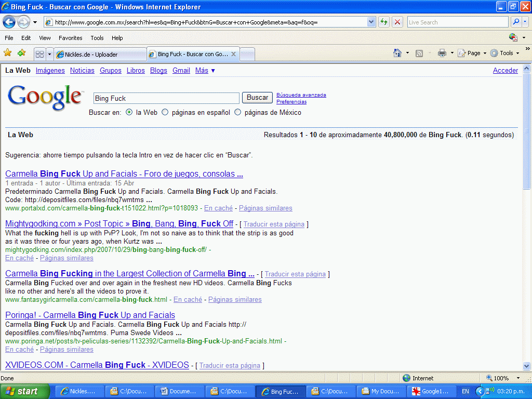
Task: Open the Tools gear command menu
Action: (504, 53)
